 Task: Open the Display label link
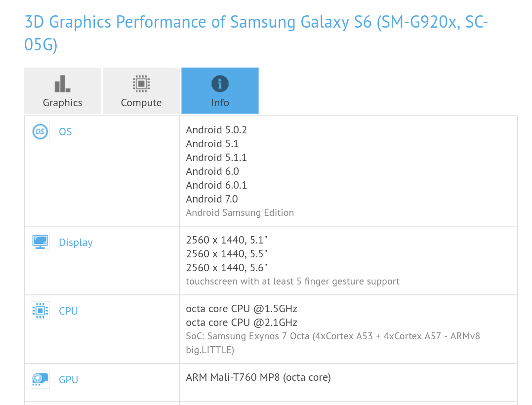pos(76,243)
